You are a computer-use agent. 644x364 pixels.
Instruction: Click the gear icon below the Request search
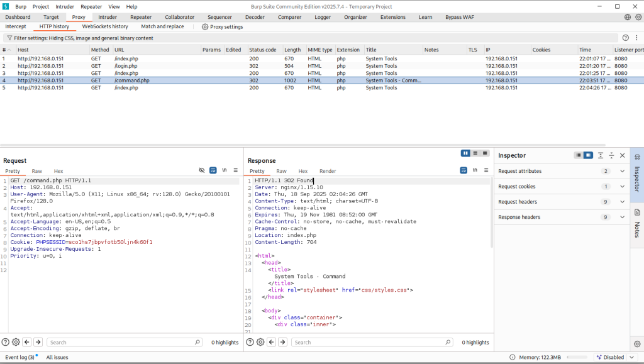(x=16, y=342)
